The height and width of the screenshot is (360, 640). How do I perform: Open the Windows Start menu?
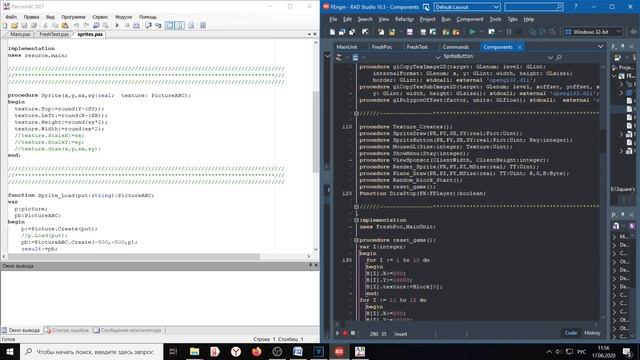click(x=10, y=351)
